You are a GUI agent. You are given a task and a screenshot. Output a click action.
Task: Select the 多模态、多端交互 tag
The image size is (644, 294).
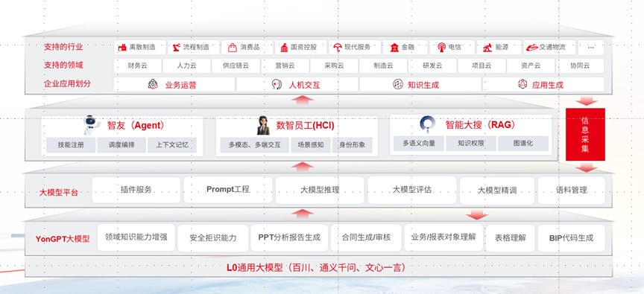tap(255, 144)
